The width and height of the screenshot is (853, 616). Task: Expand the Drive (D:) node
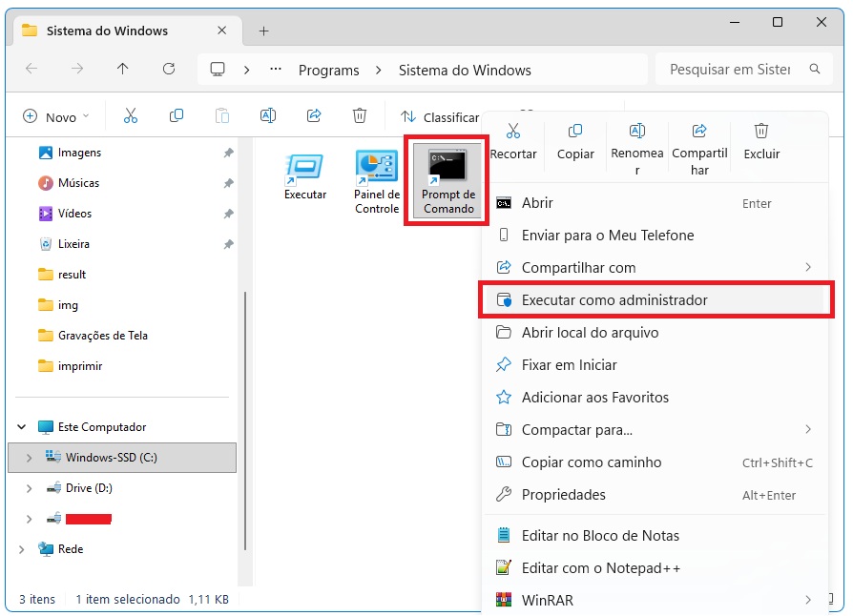tap(29, 488)
